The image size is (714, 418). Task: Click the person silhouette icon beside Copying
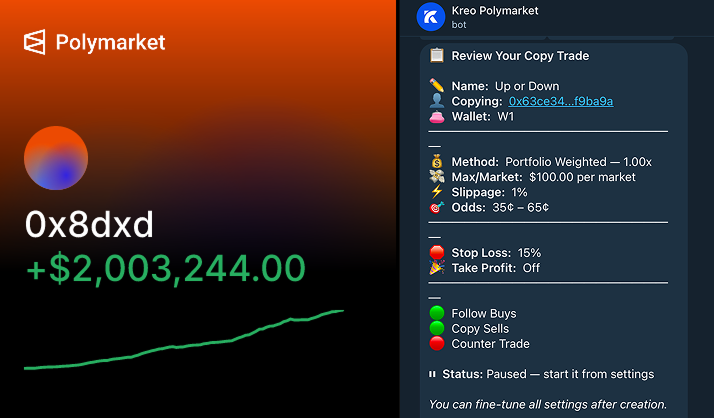[x=437, y=101]
